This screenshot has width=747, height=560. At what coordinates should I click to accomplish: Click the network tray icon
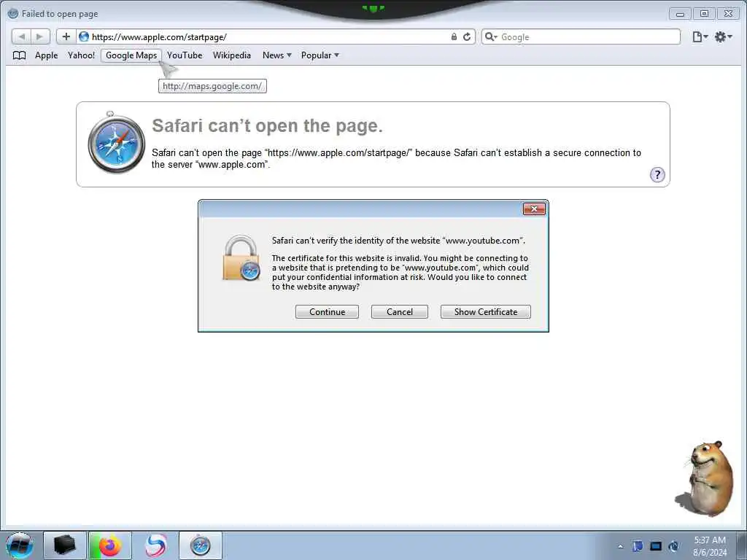point(673,546)
